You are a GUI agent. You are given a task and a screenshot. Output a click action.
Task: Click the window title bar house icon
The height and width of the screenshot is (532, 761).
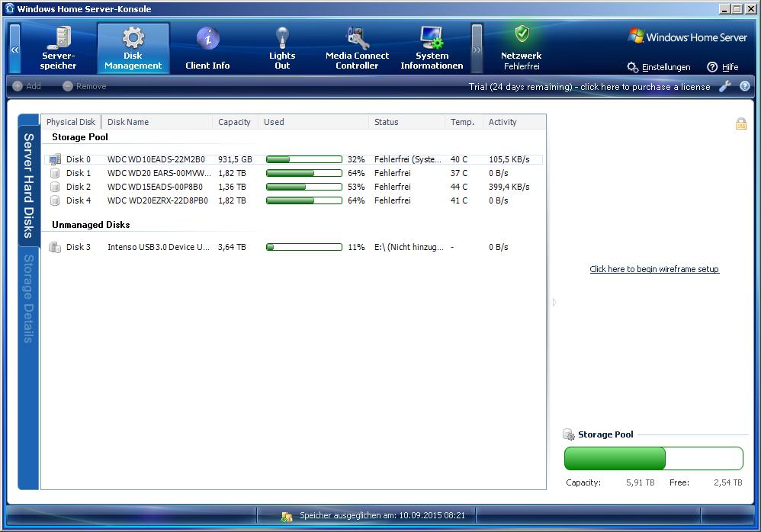tap(10, 8)
